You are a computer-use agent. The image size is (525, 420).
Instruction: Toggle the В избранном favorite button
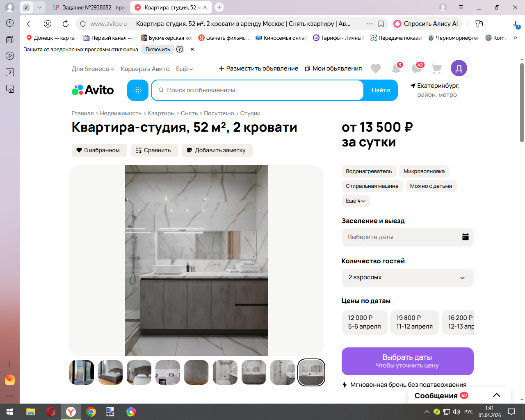coord(99,151)
